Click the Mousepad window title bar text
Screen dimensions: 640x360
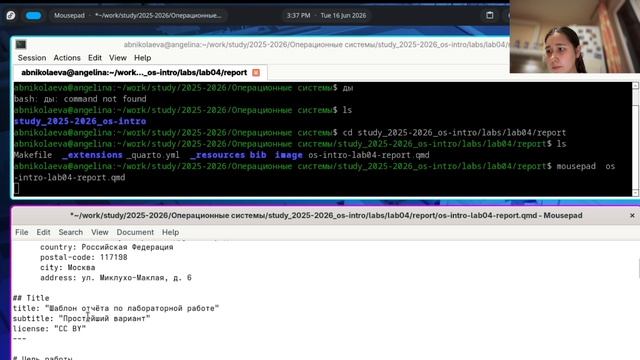pyautogui.click(x=326, y=216)
